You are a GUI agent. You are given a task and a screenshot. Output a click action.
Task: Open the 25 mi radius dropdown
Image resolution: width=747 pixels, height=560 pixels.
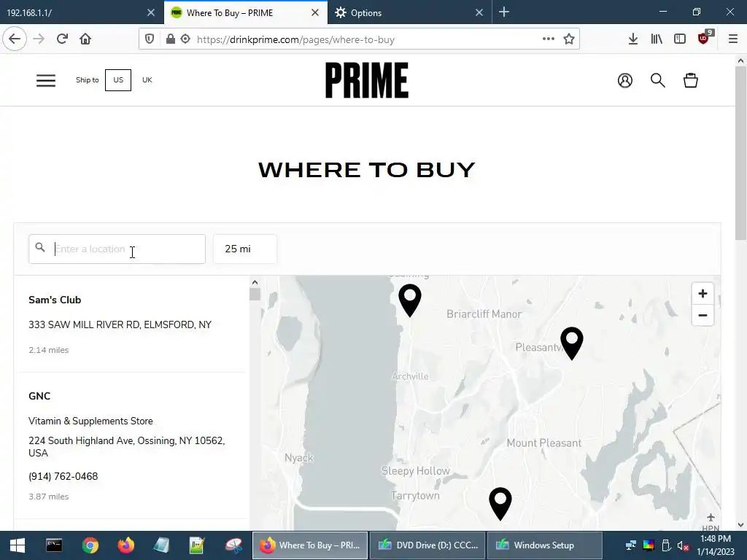[x=245, y=249]
